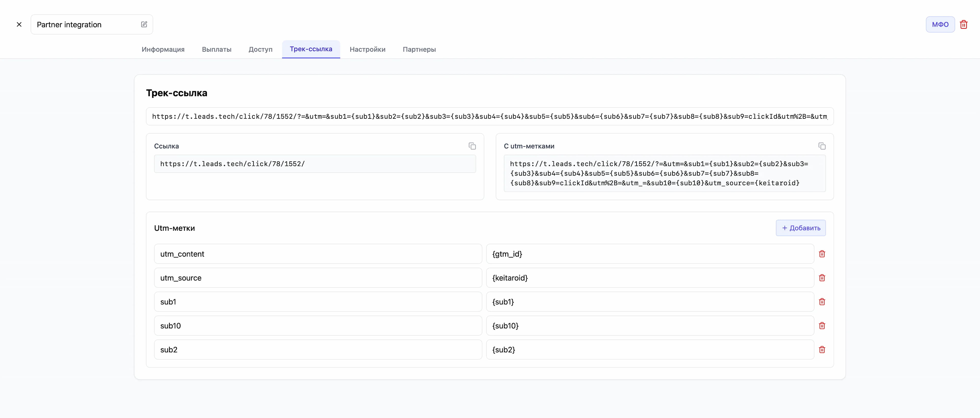Open the Настройки tab
The image size is (980, 418).
point(367,50)
